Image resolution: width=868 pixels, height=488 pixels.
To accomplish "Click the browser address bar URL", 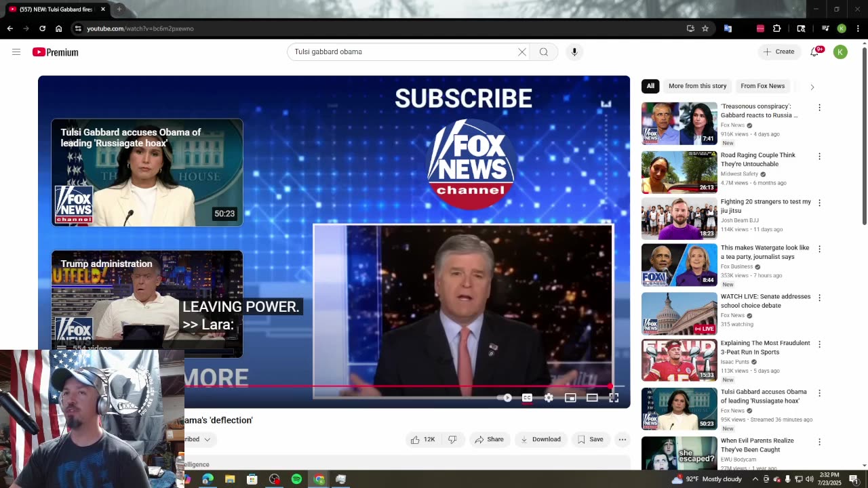I will click(x=140, y=28).
